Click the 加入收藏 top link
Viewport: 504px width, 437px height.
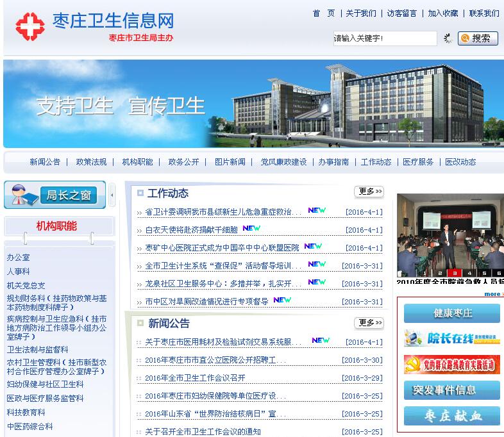443,13
